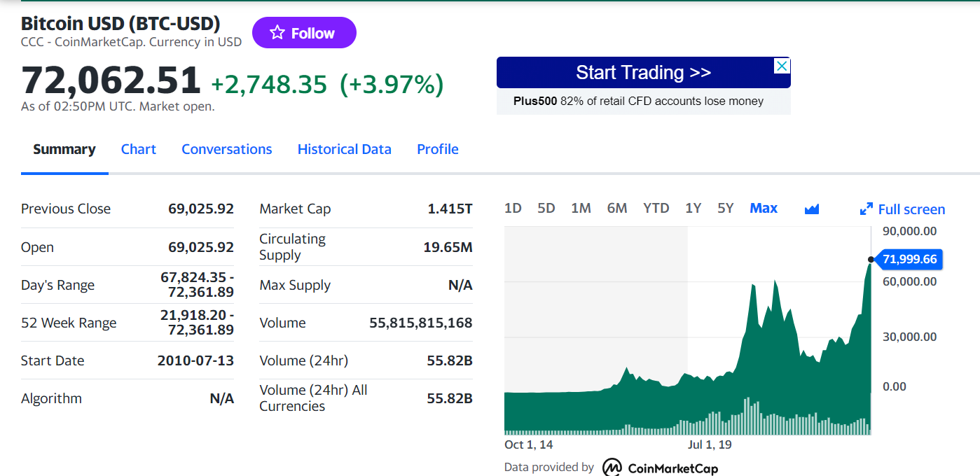The height and width of the screenshot is (476, 980).
Task: Click the Max Supply label
Action: pyautogui.click(x=295, y=285)
